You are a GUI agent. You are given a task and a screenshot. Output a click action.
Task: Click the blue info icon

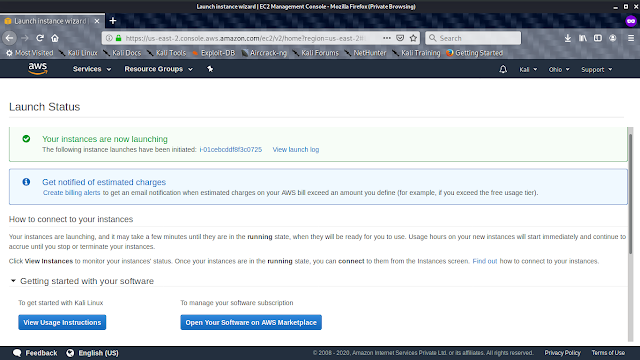pos(26,182)
